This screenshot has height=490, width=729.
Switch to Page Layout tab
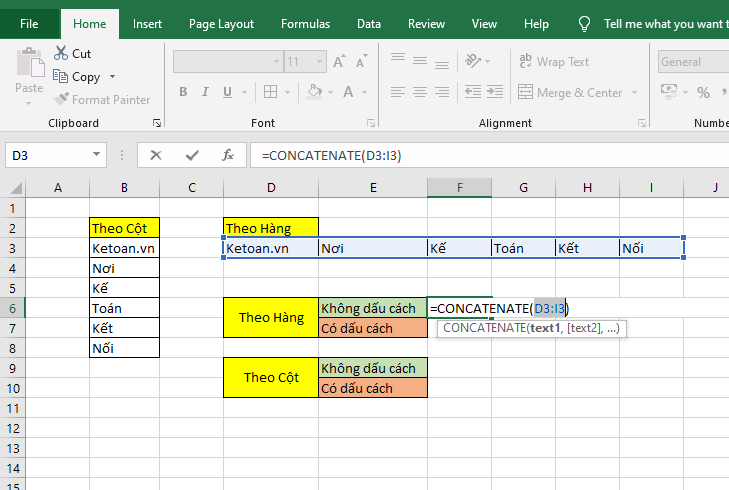click(x=221, y=23)
